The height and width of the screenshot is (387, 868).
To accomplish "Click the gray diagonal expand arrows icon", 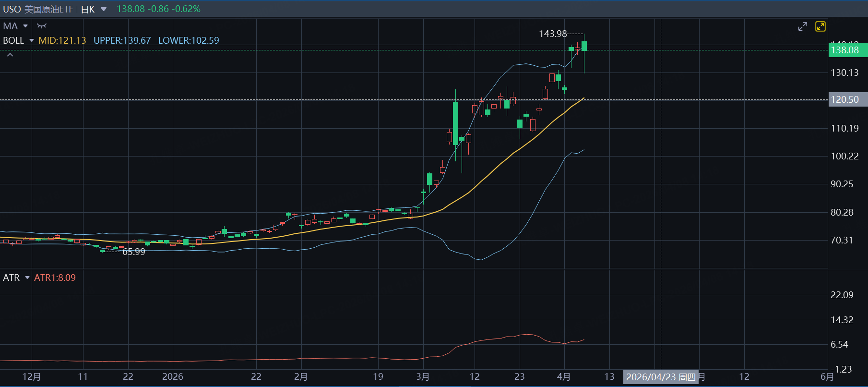I will 802,26.
